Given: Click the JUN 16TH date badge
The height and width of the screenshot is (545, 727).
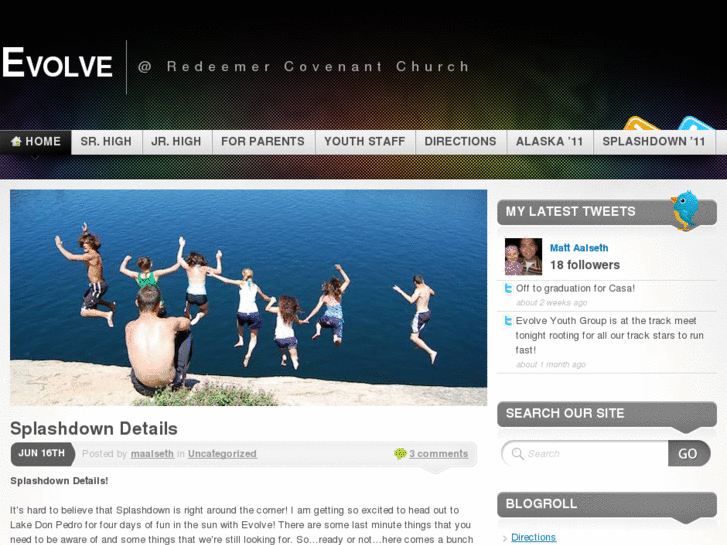Looking at the screenshot, I should [42, 454].
